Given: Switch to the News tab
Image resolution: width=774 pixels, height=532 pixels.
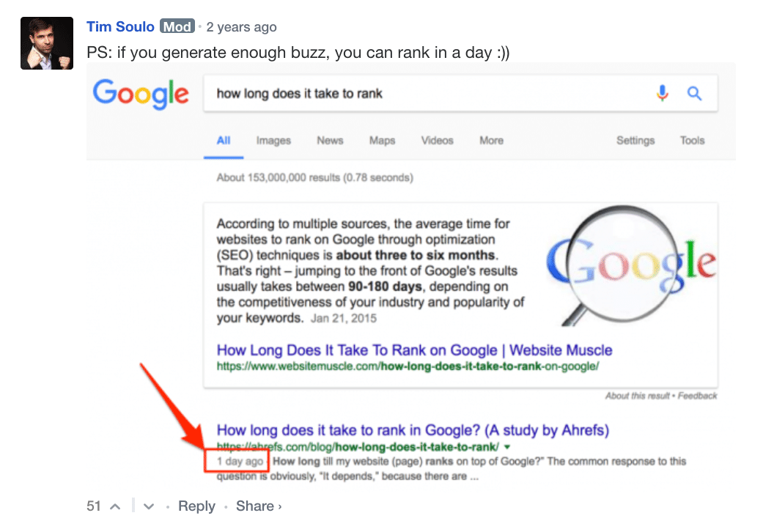Looking at the screenshot, I should (330, 141).
